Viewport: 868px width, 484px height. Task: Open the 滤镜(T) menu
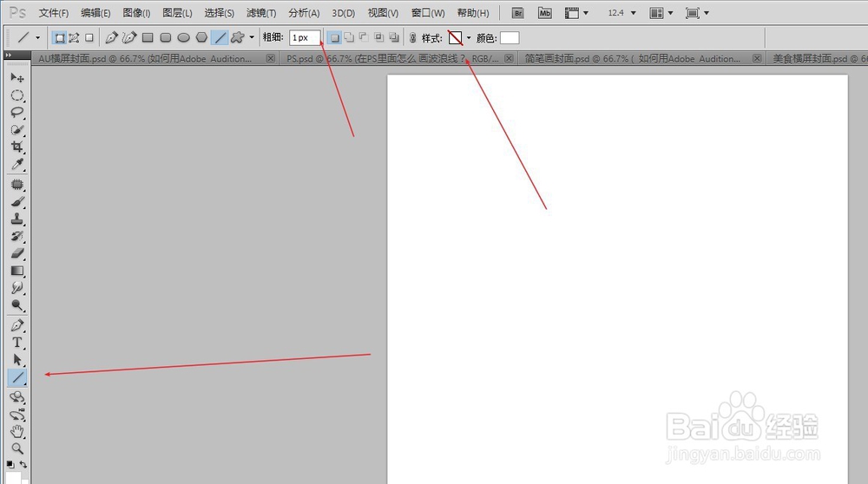(x=260, y=13)
